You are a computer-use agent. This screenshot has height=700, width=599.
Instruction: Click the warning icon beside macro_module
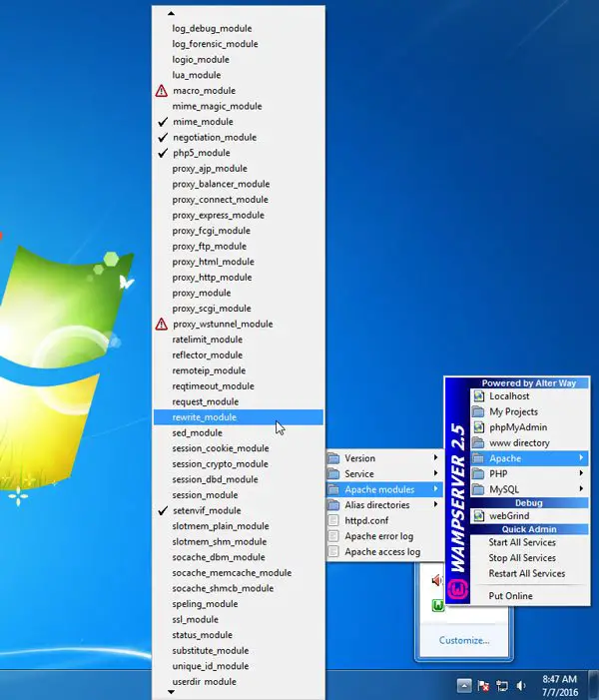click(161, 91)
